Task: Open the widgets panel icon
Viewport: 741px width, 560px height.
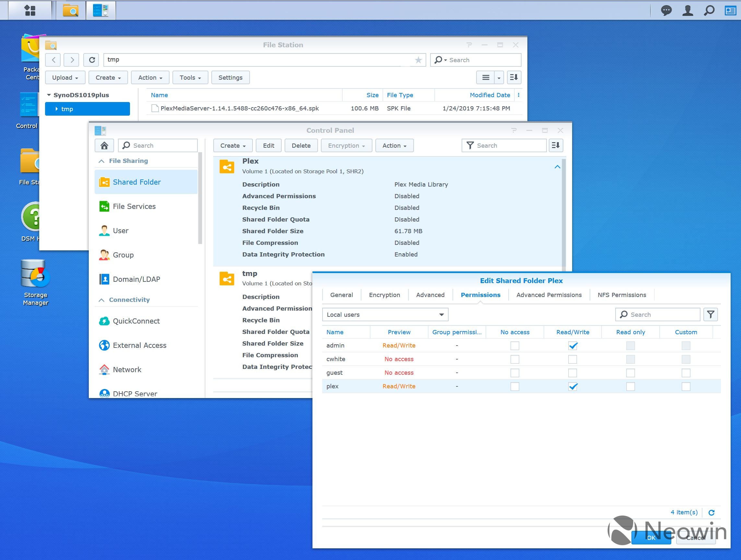Action: [x=731, y=10]
